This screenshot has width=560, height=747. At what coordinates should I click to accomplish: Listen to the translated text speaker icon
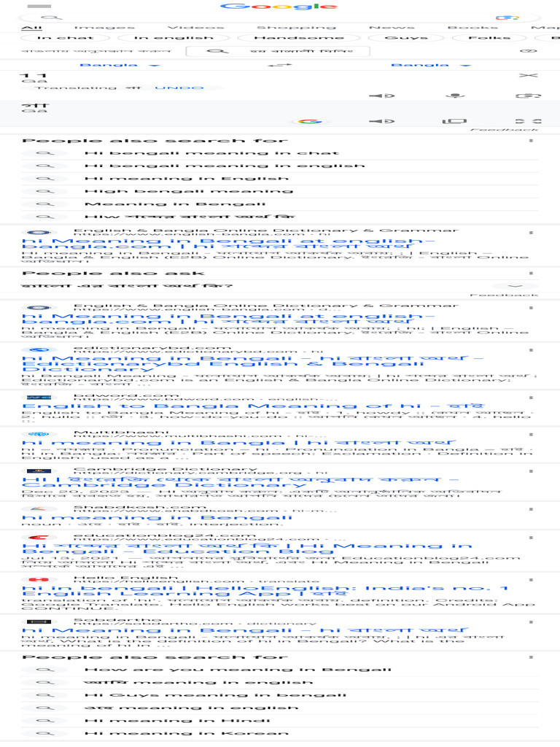[382, 122]
